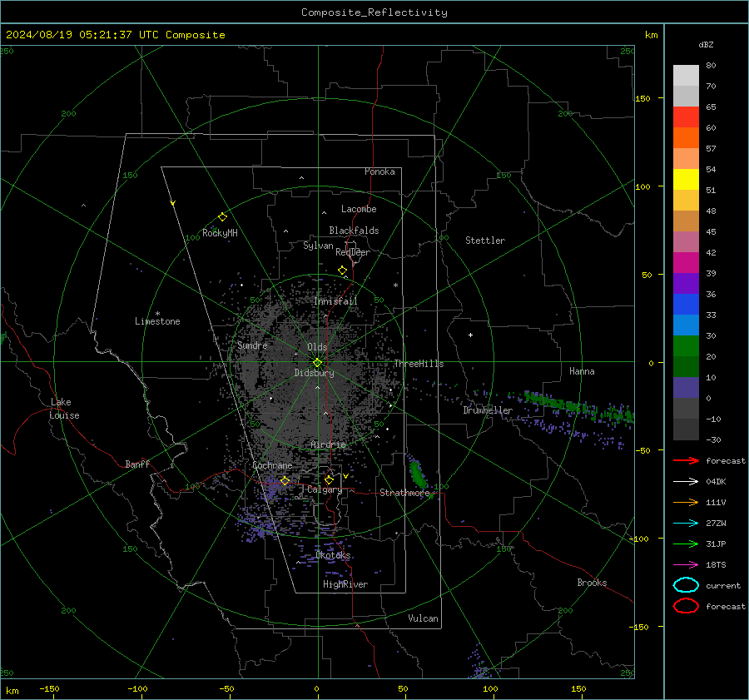Click the Airdrie city label
749x700 pixels.
pyautogui.click(x=328, y=444)
